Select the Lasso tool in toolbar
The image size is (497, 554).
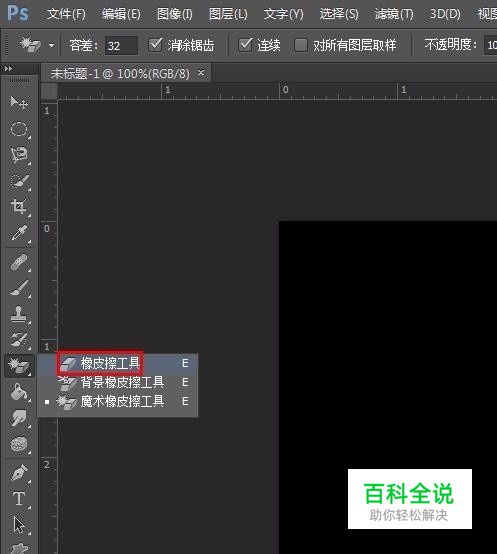[19, 155]
